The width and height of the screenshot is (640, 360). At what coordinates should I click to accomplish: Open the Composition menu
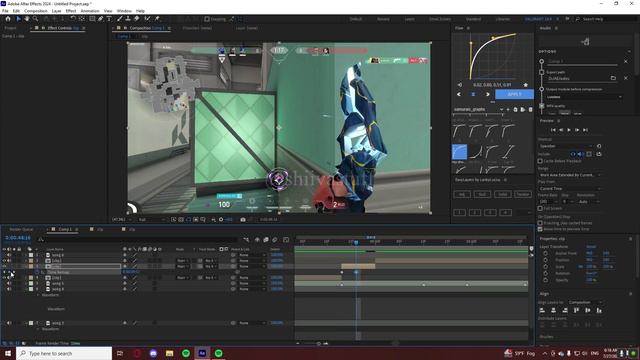pyautogui.click(x=36, y=11)
